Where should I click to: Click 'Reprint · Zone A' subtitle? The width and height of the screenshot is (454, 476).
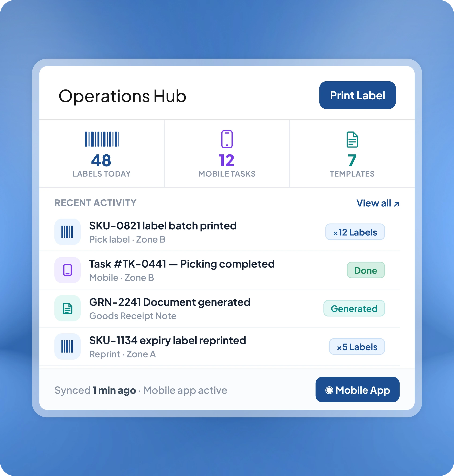click(122, 354)
